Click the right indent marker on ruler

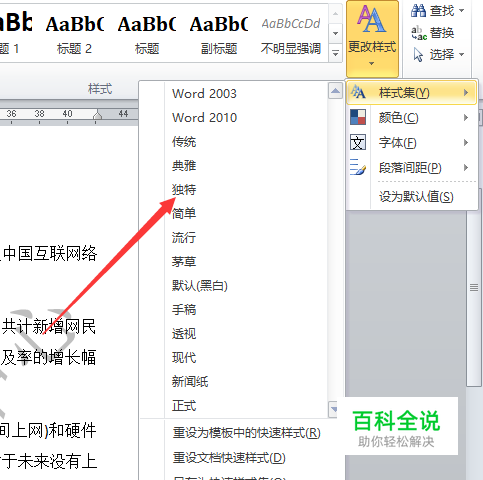[x=97, y=115]
